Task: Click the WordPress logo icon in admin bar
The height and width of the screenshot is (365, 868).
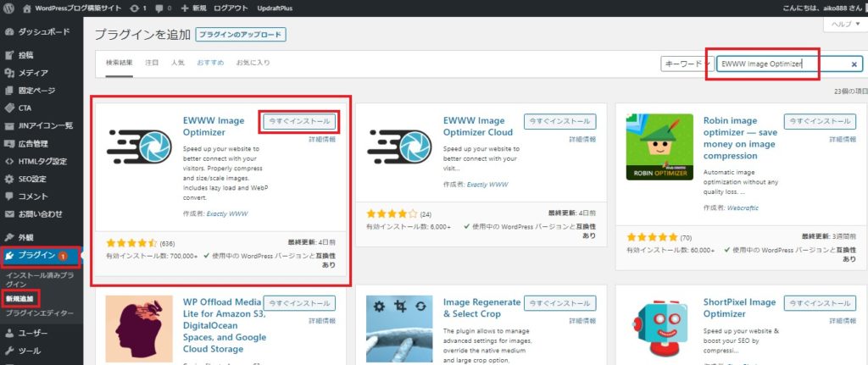Action: click(8, 8)
